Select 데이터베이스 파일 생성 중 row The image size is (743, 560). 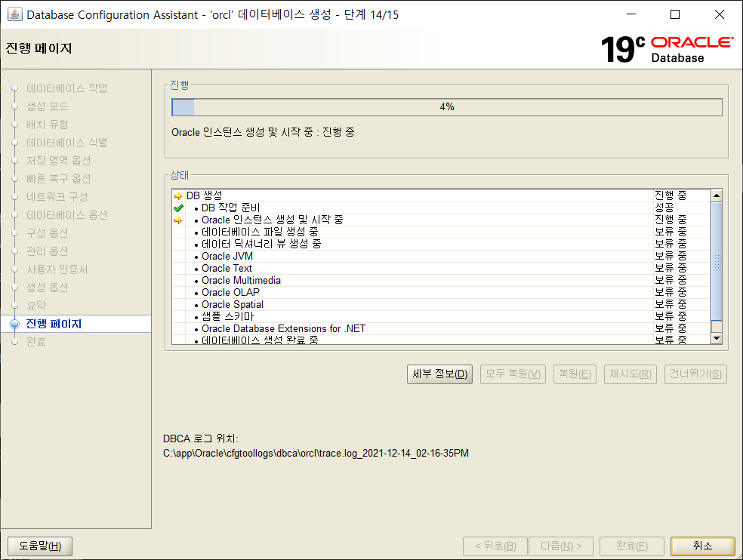coord(441,232)
